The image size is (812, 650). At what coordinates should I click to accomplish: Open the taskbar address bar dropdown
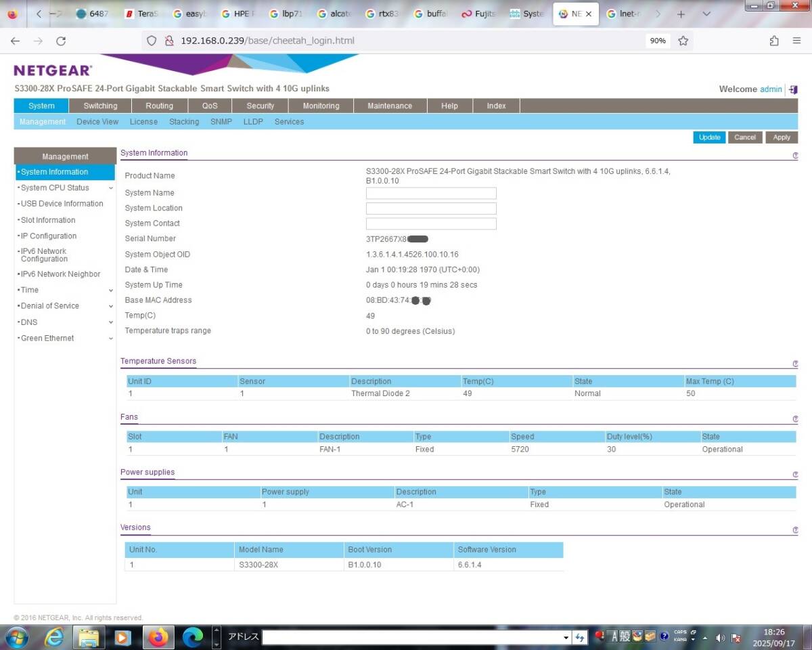pos(566,637)
